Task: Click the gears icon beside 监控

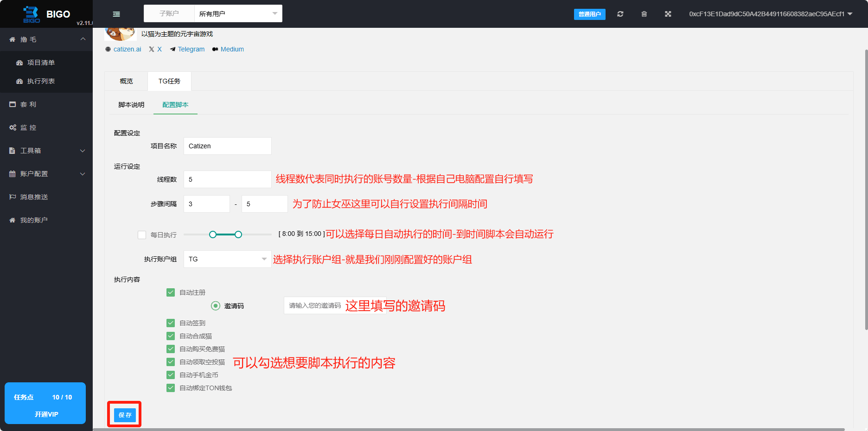Action: point(13,127)
